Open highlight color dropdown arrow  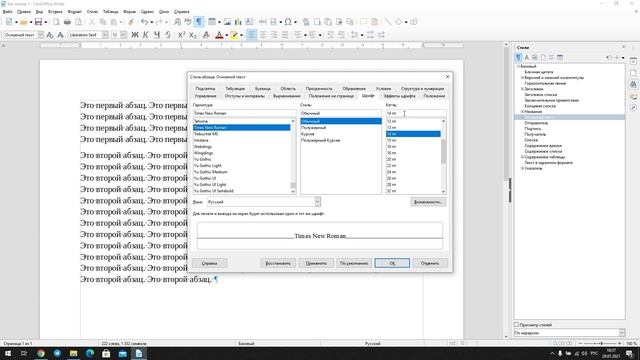241,35
